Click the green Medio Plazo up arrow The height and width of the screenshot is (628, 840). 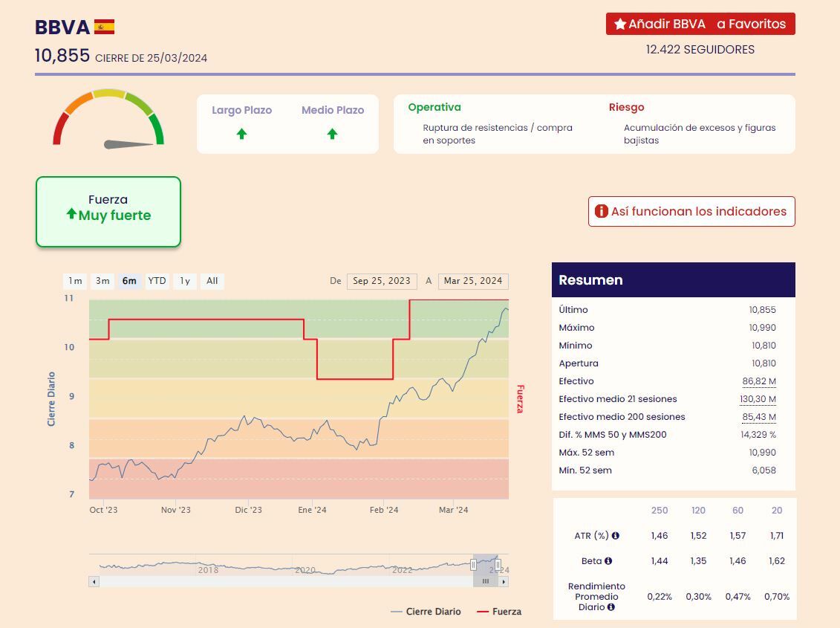(x=332, y=134)
